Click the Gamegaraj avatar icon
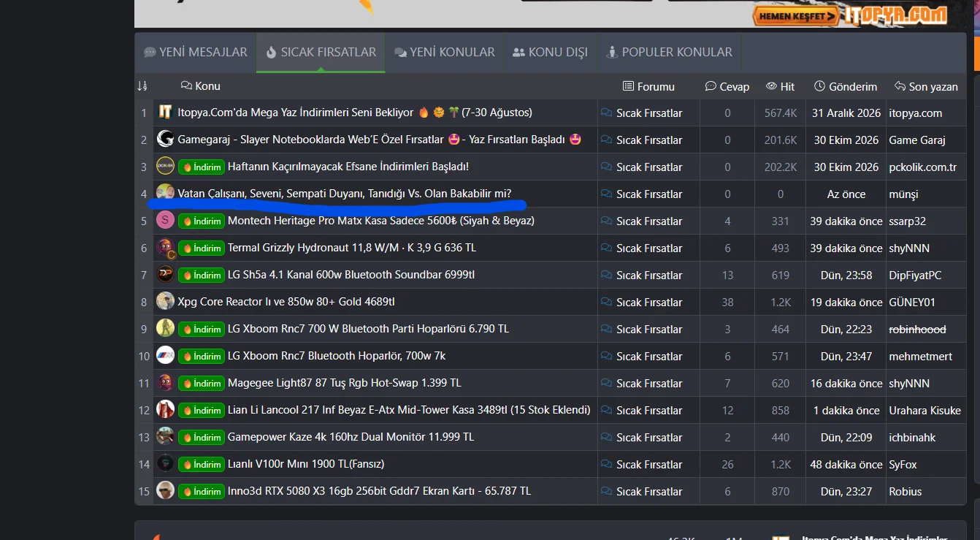 click(165, 140)
